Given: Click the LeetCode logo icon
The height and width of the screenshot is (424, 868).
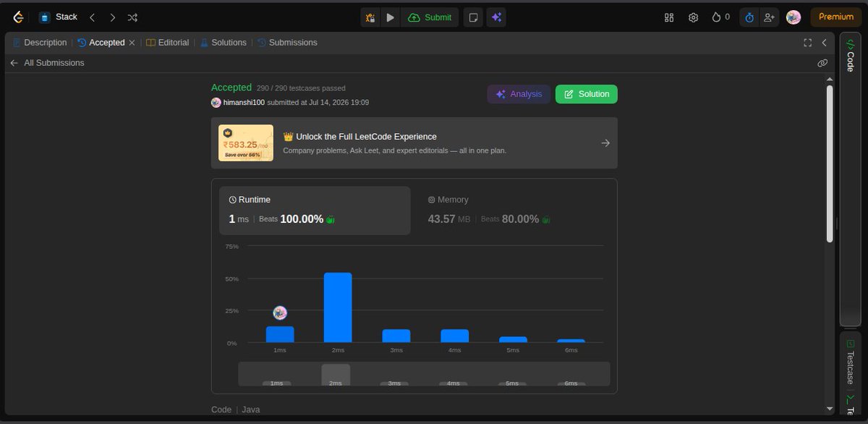Looking at the screenshot, I should pos(18,17).
